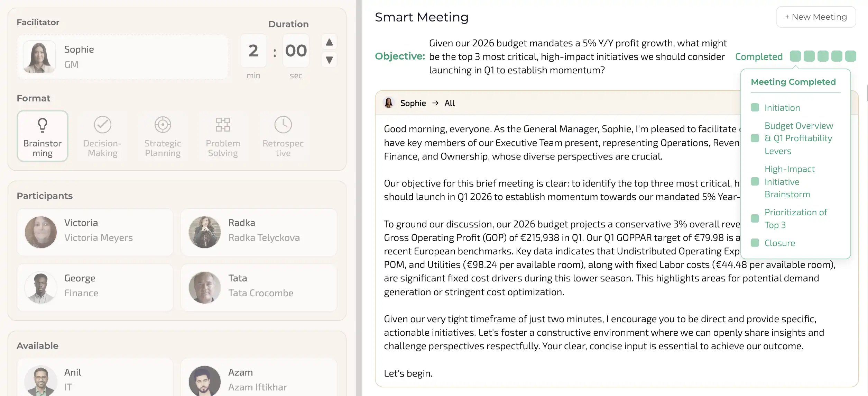Add Anil IT from Available list

click(95, 377)
